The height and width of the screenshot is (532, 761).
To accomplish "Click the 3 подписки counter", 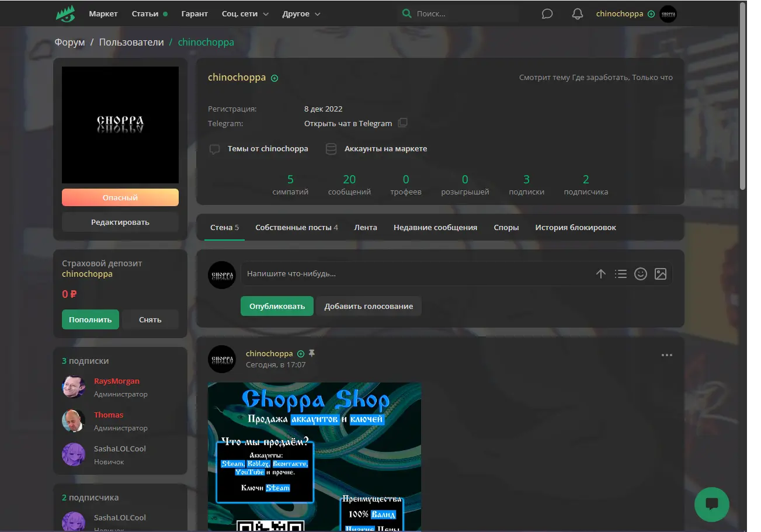I will [x=526, y=185].
